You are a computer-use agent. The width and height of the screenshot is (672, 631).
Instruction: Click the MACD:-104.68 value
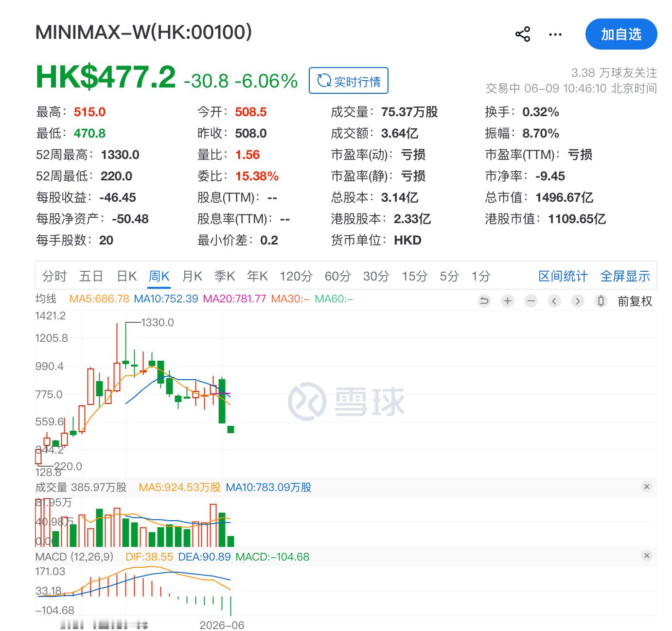click(x=272, y=557)
